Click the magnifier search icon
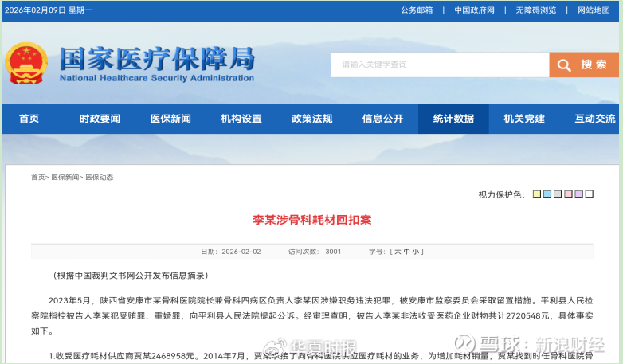623x364 pixels. click(x=564, y=65)
